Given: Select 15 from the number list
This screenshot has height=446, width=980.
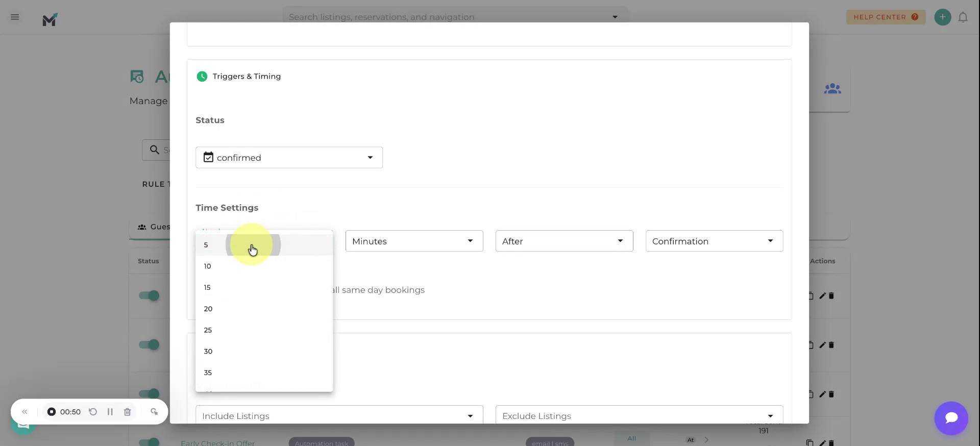Looking at the screenshot, I should pyautogui.click(x=264, y=288).
